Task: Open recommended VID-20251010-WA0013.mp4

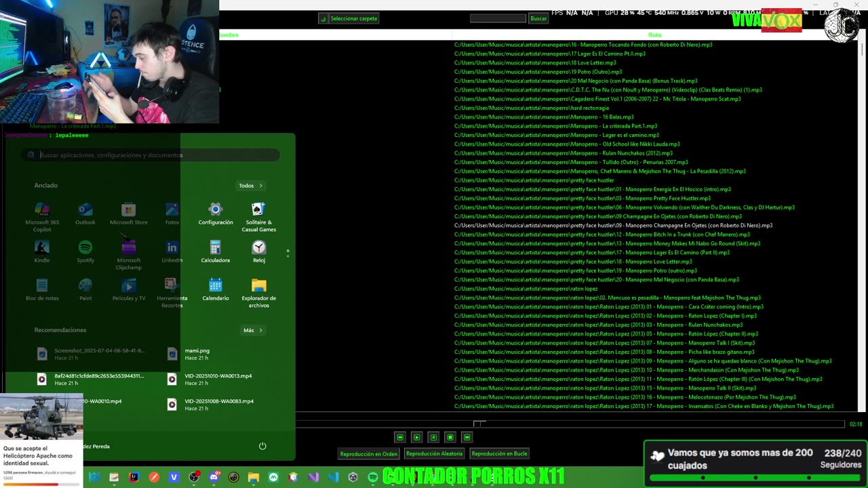Action: [x=218, y=380]
